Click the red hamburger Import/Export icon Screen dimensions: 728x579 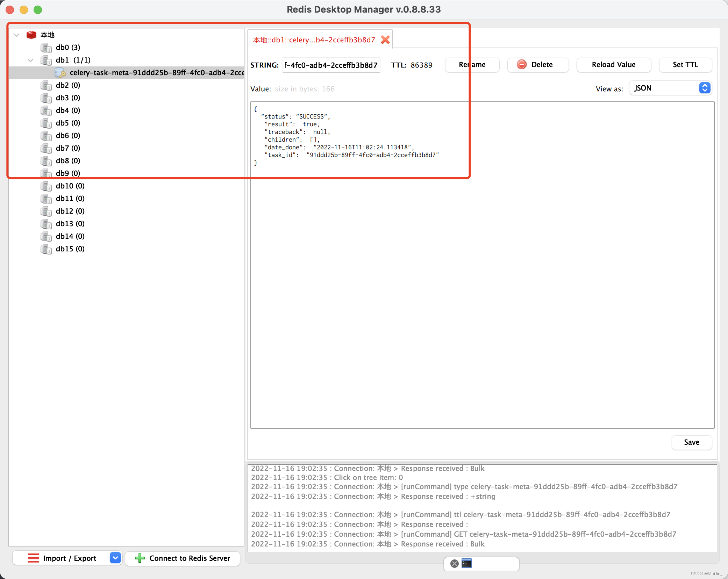coord(34,558)
